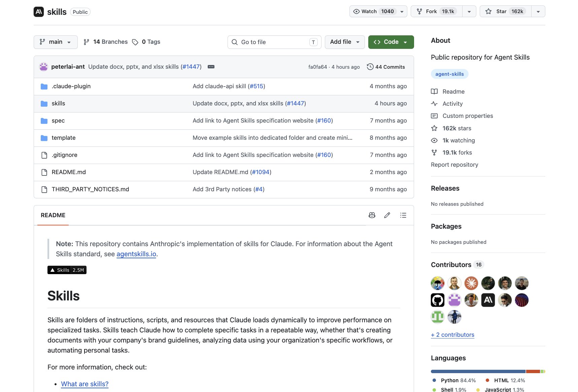Expand commit message ellipsis icon
This screenshot has height=392, width=578.
tap(211, 67)
